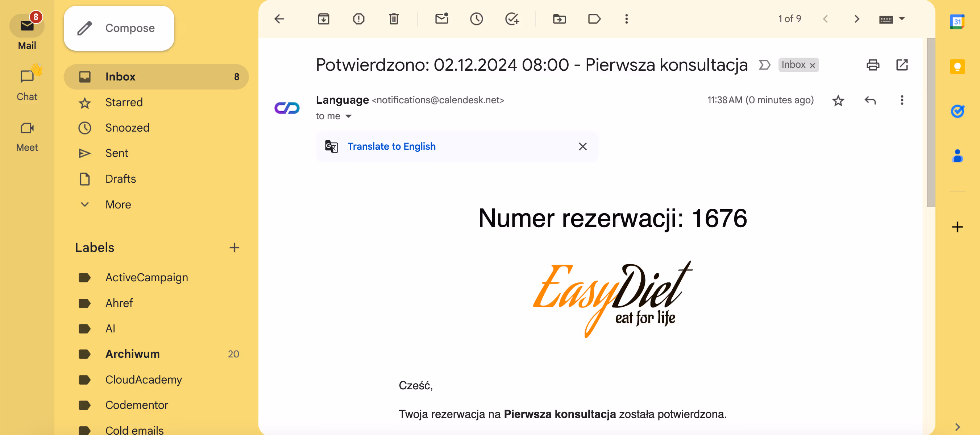This screenshot has width=980, height=435.
Task: Open Google Calendar from the side panel
Action: click(958, 22)
